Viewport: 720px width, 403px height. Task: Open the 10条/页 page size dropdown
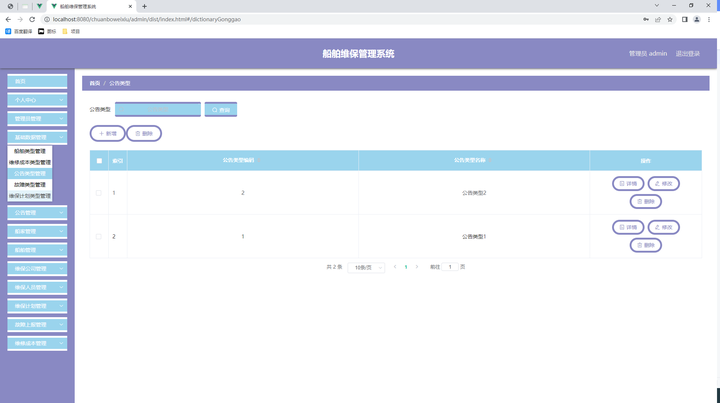[366, 268]
